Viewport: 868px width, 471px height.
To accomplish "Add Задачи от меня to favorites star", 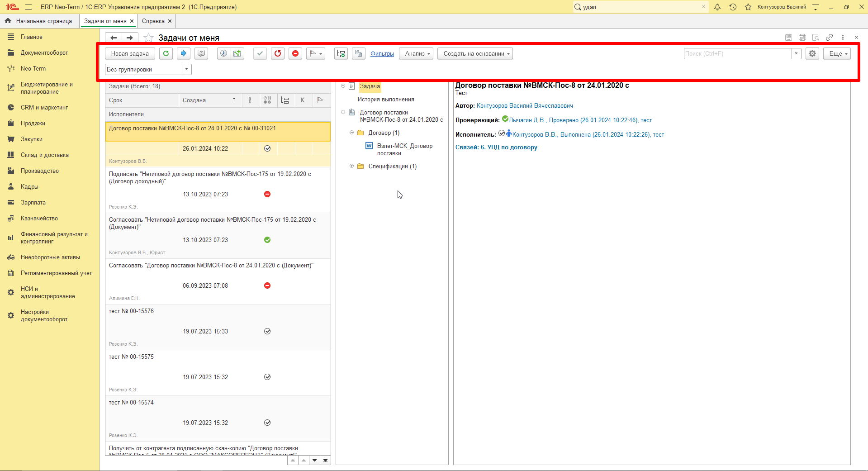I will click(148, 38).
